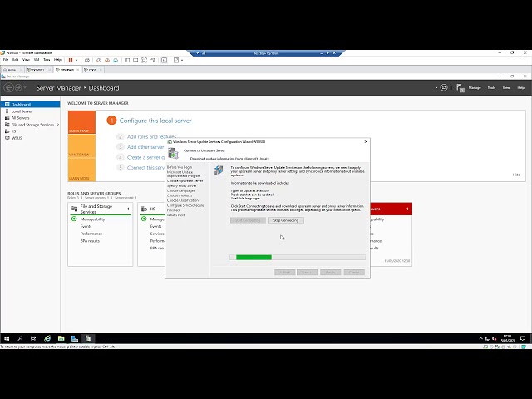Click Manageability in File and Storage Services tile

[92, 219]
